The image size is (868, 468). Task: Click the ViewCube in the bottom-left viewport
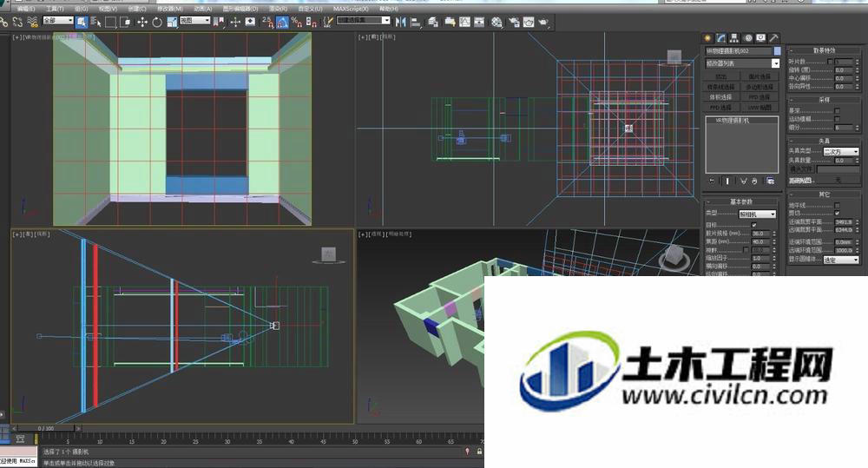click(x=328, y=254)
